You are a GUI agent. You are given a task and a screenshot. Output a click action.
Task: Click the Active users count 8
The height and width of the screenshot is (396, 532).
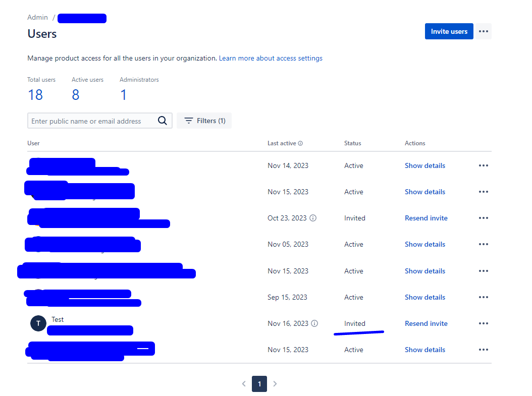tap(76, 95)
